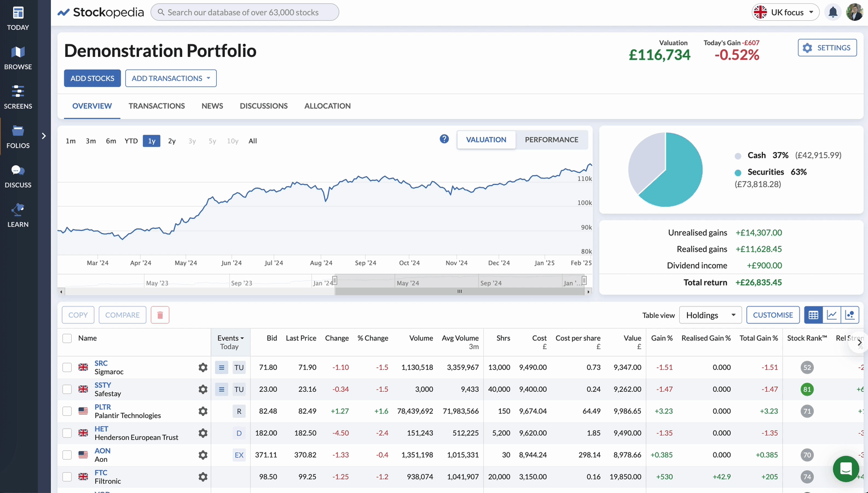Tick the checkbox for Filtronic row
Image resolution: width=868 pixels, height=493 pixels.
[67, 477]
